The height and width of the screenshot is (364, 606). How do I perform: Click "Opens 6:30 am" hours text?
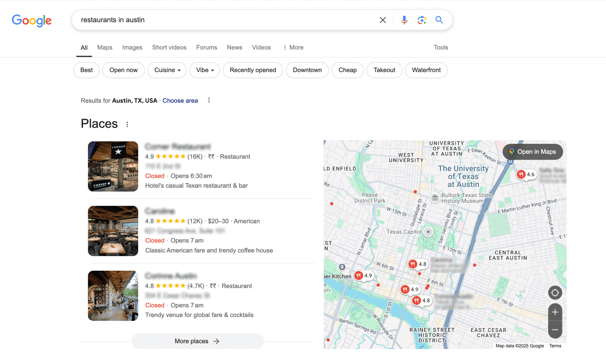click(191, 176)
